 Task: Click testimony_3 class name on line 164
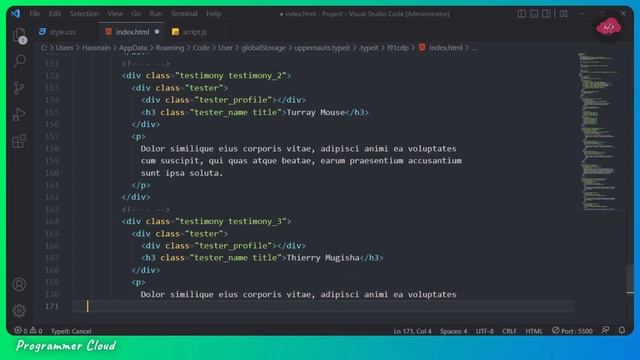[x=255, y=222]
